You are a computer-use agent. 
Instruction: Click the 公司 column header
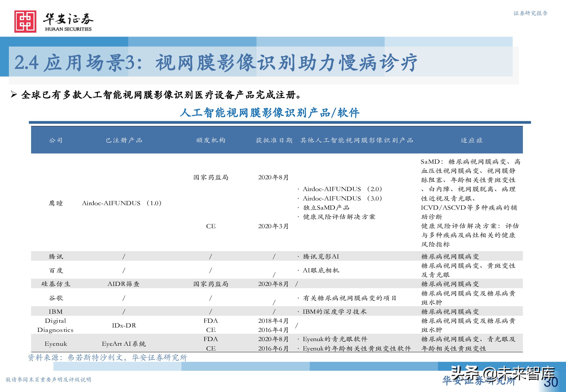pyautogui.click(x=56, y=140)
